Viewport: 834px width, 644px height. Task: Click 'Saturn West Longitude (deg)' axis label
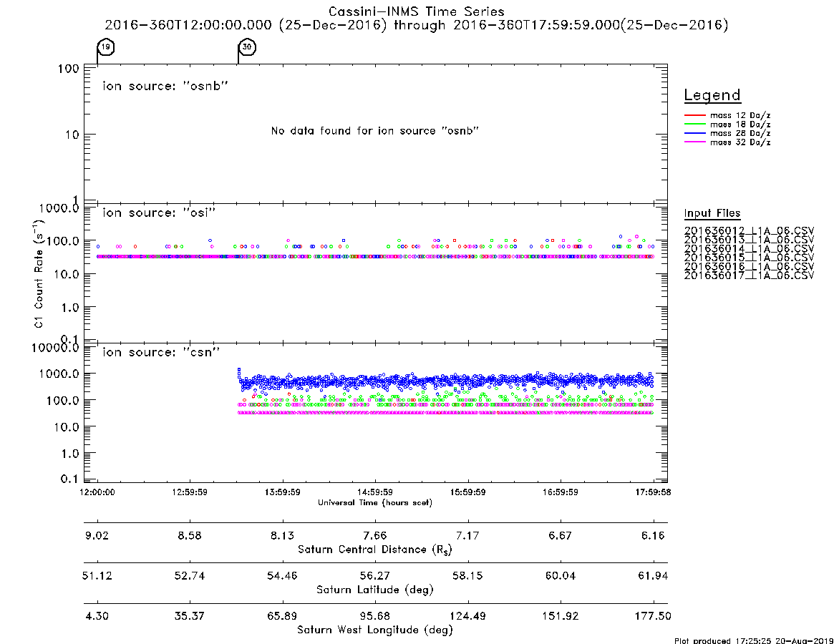[x=375, y=630]
